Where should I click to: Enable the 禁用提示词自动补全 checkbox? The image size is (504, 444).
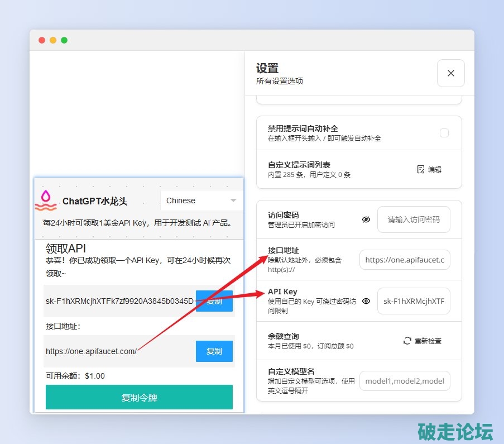point(444,133)
